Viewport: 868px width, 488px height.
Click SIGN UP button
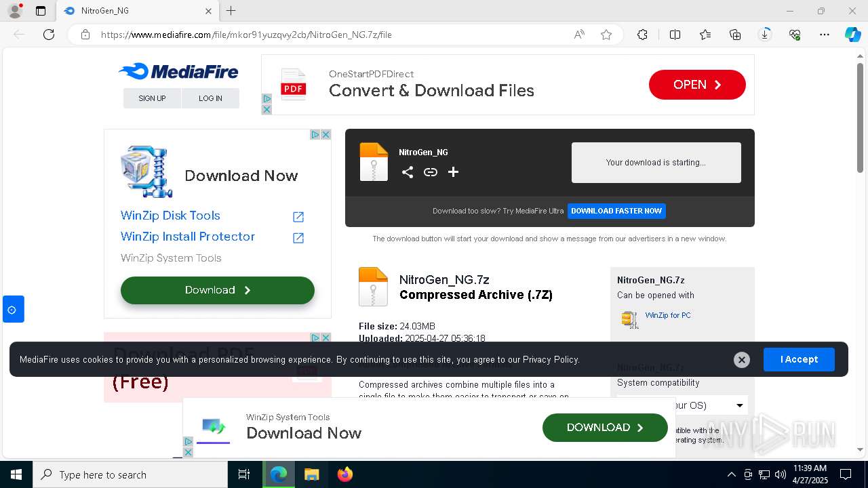point(152,98)
